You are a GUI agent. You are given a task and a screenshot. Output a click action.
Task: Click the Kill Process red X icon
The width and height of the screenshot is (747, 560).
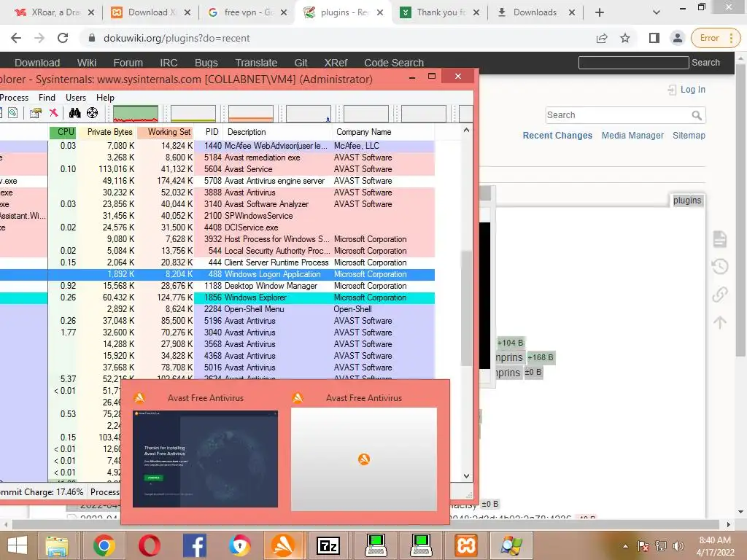point(53,113)
